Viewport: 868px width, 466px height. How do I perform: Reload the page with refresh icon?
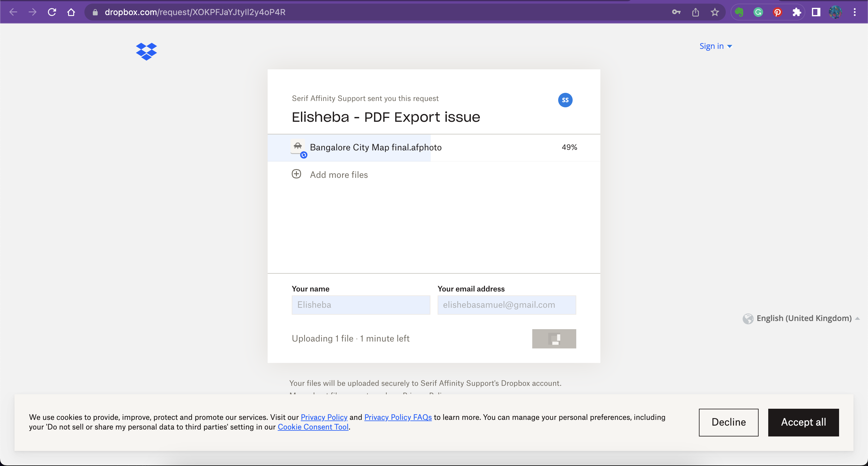52,12
